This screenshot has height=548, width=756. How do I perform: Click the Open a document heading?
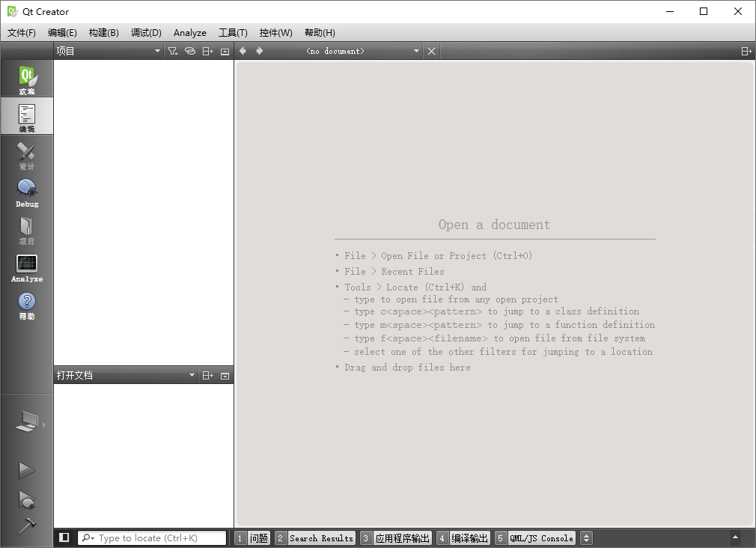coord(494,225)
